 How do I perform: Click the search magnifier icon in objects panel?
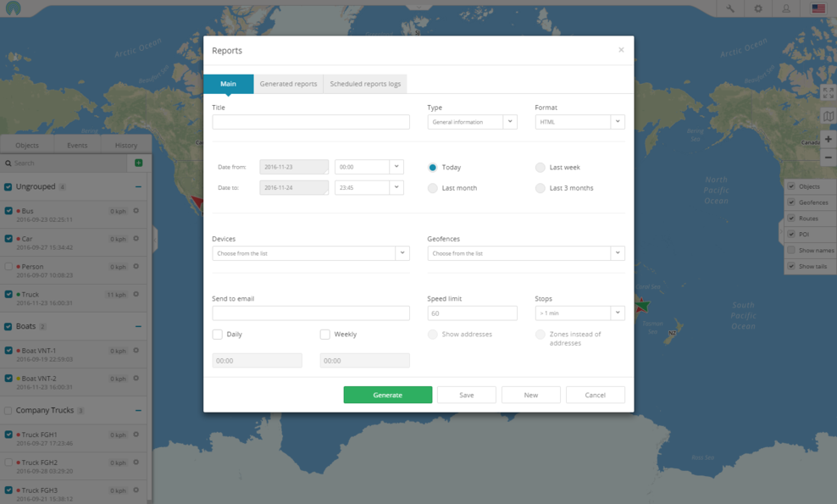point(8,163)
